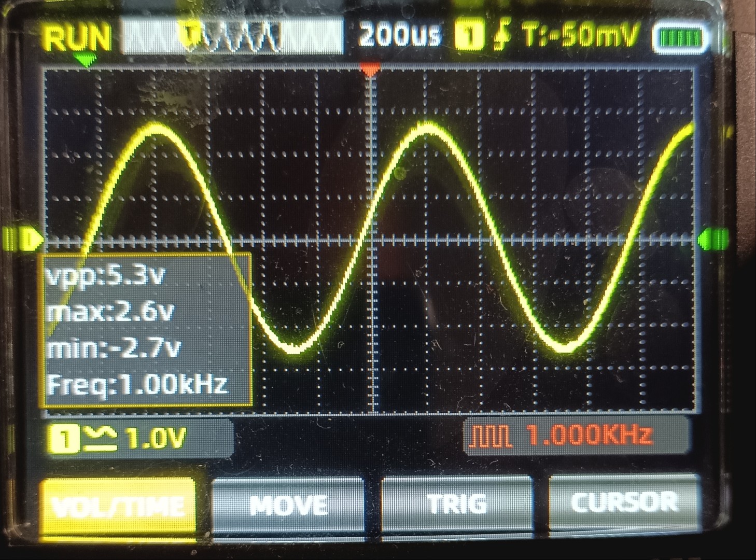Viewport: 756px width, 560px height.
Task: Click the channel 1 trigger source badge
Action: pos(469,36)
